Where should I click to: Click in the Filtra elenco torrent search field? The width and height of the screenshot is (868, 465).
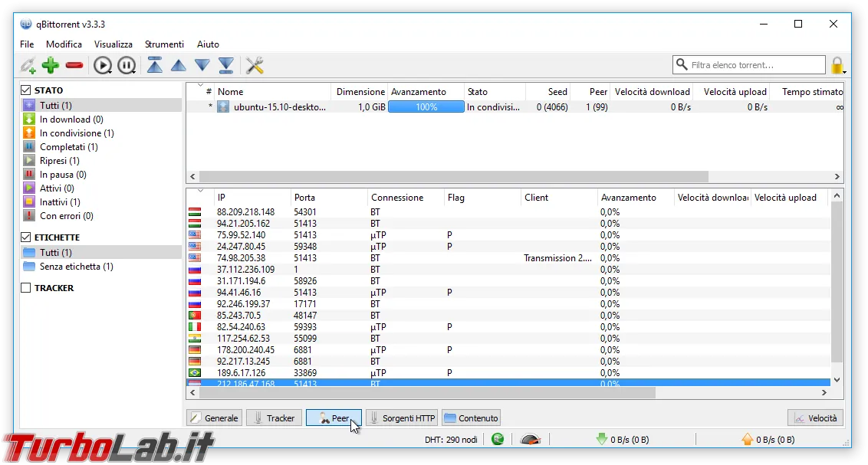[749, 65]
